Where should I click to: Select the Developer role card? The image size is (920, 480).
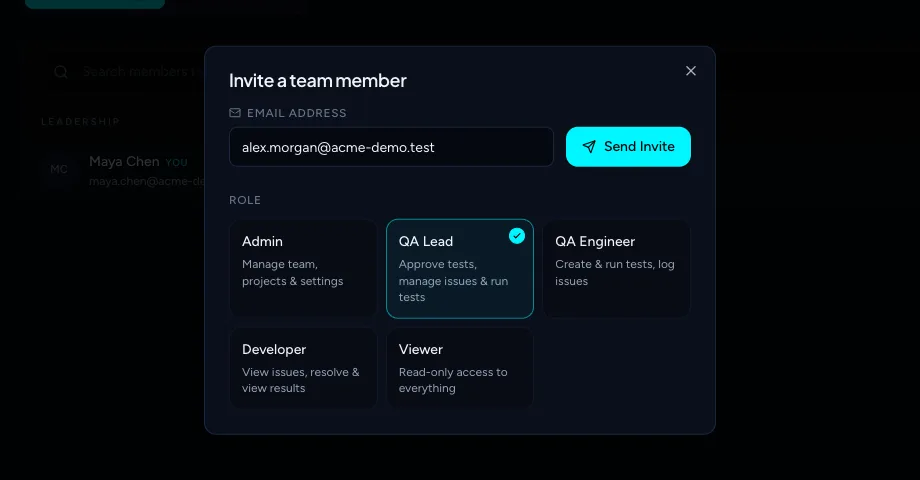(x=303, y=368)
